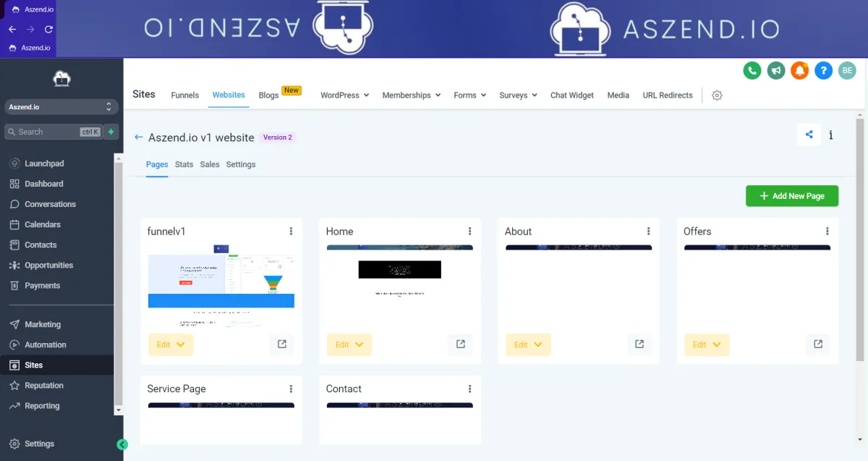Open three-dot menu on About card
This screenshot has width=868, height=461.
[x=649, y=232]
